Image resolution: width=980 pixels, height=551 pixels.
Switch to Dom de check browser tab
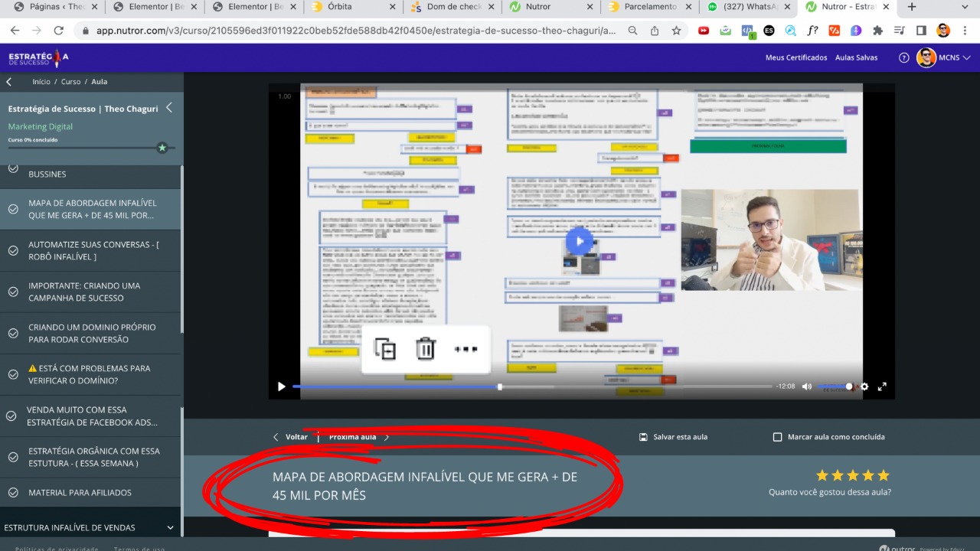click(x=452, y=7)
